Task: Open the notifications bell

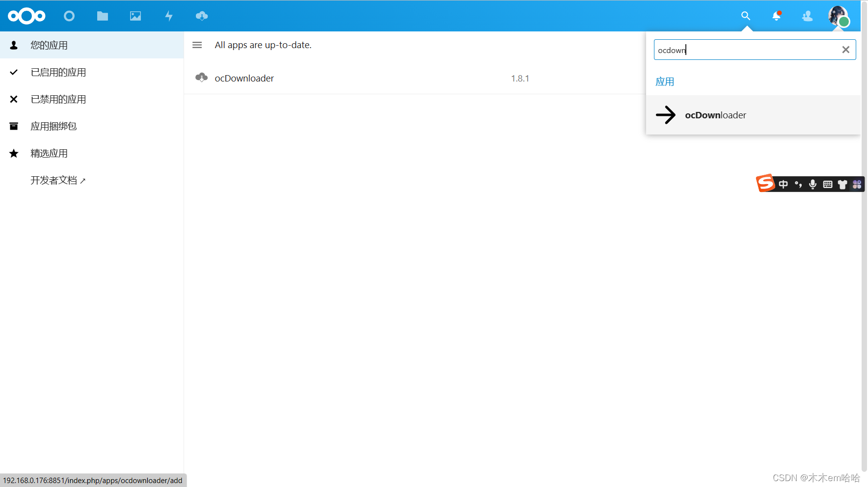Action: click(776, 16)
